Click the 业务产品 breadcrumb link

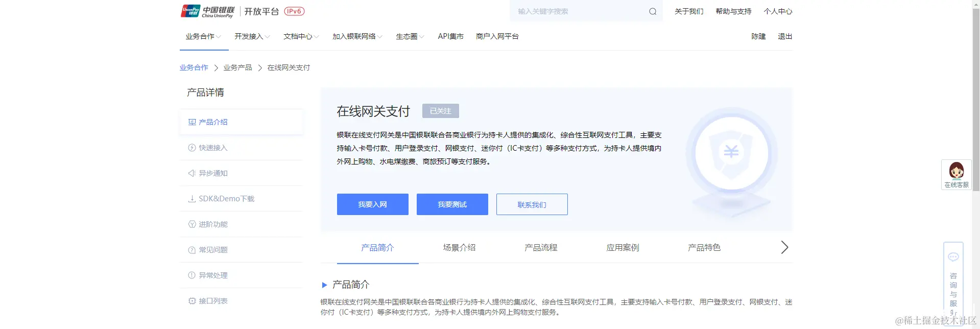click(237, 67)
